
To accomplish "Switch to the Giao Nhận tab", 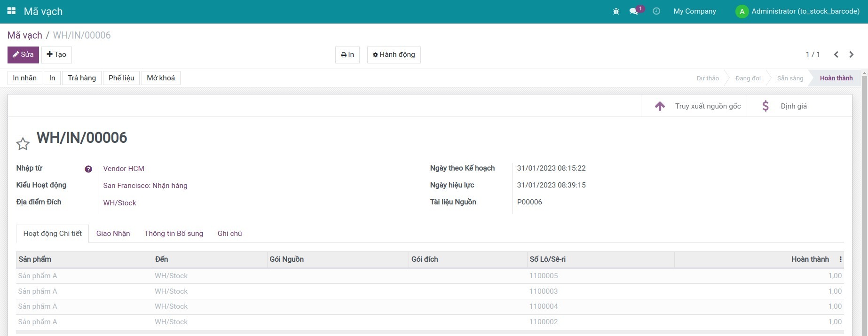I will [113, 234].
